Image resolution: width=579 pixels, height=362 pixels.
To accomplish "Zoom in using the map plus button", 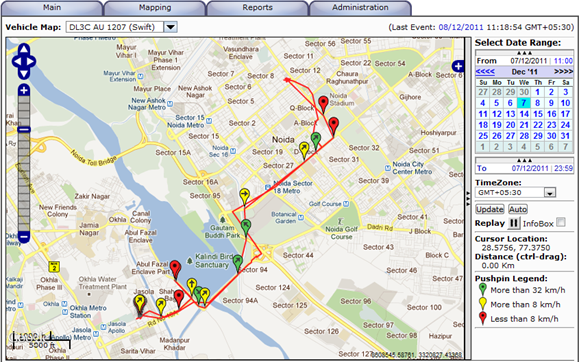I will tap(24, 90).
